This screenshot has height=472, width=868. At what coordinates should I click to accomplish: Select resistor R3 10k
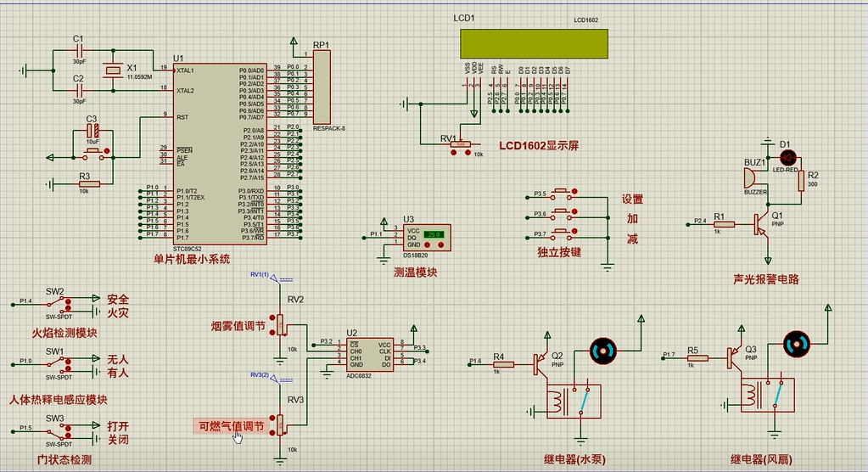pos(87,184)
